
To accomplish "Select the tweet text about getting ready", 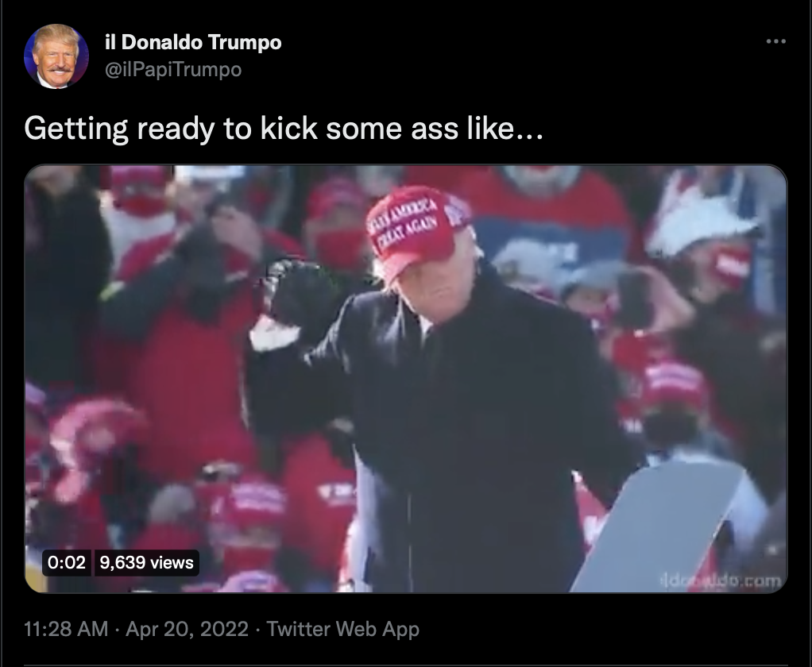I will [284, 129].
